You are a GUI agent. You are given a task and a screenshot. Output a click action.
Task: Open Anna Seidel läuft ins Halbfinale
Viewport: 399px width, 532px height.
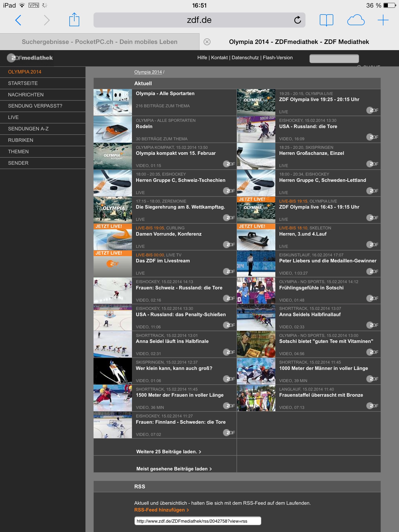pyautogui.click(x=172, y=341)
